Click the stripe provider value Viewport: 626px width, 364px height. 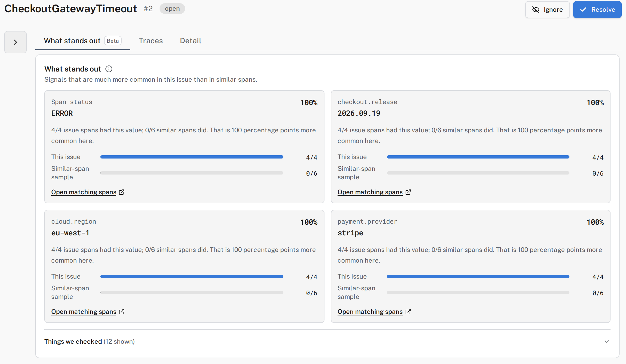[x=350, y=233]
